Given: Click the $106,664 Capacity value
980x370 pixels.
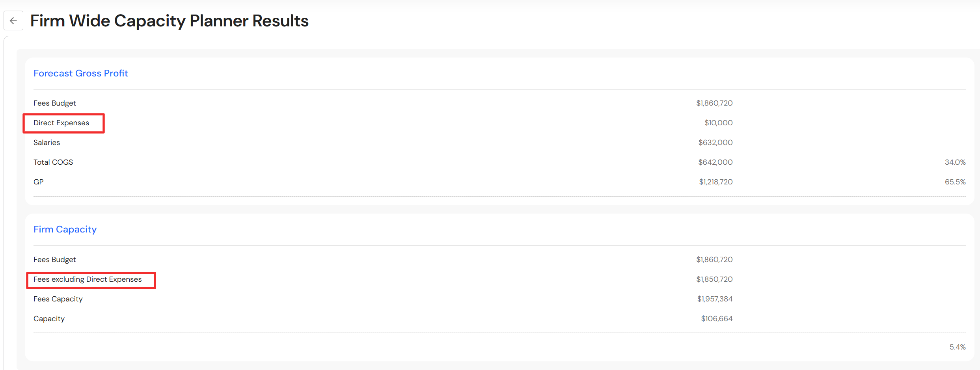Looking at the screenshot, I should point(716,319).
